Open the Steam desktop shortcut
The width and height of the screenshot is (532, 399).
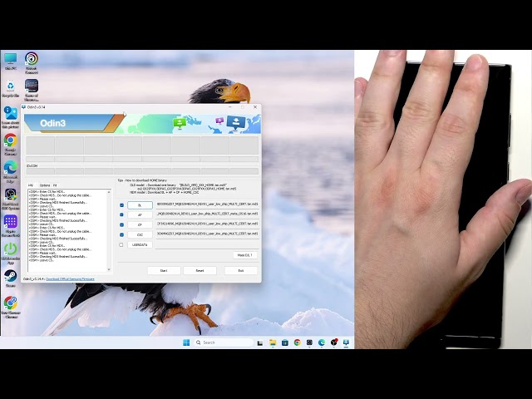[11, 278]
